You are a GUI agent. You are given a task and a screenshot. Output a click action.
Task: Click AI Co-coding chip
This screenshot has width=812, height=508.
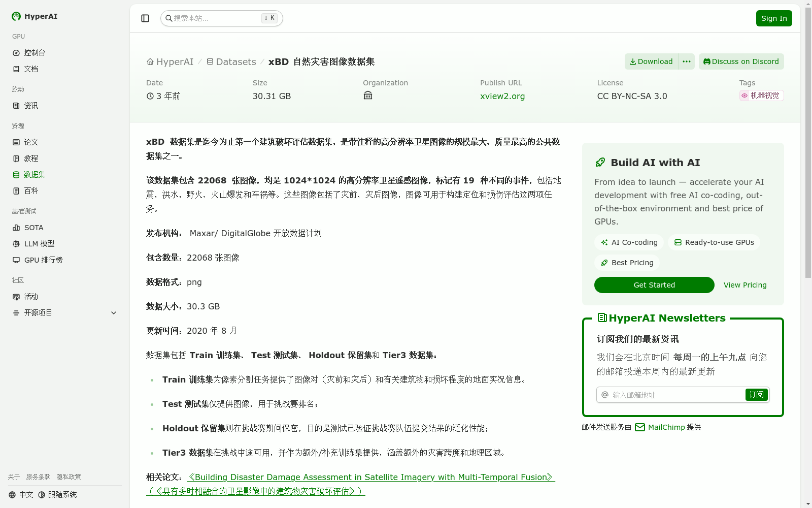pyautogui.click(x=629, y=242)
